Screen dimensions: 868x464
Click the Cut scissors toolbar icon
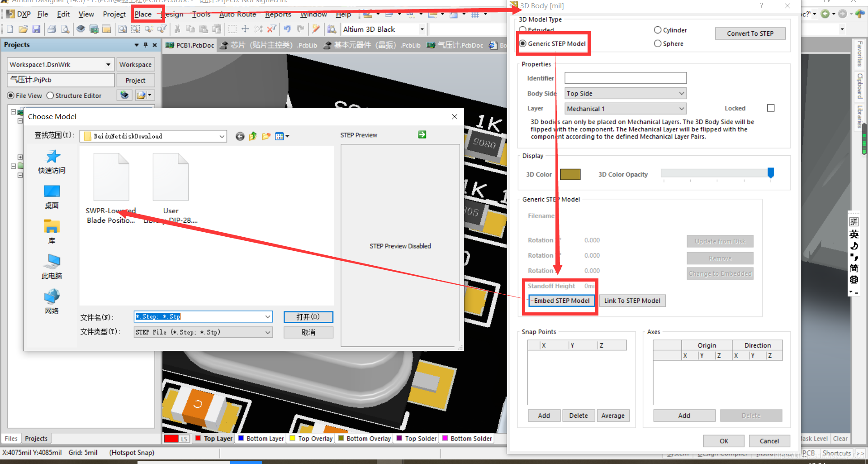177,29
